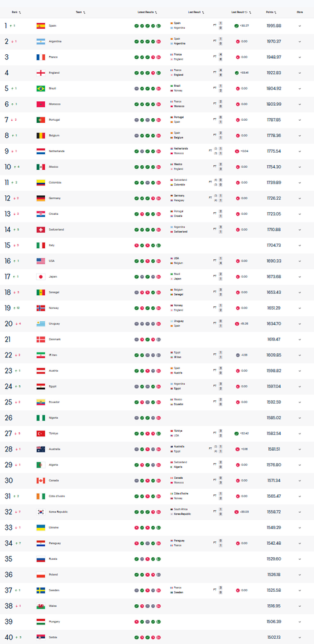
Task: Expand the More chevron for Spain
Action: click(x=300, y=26)
